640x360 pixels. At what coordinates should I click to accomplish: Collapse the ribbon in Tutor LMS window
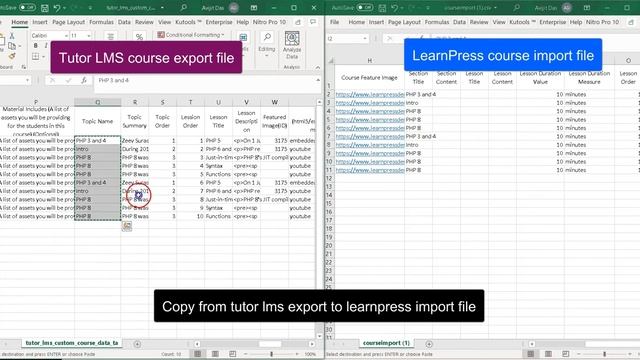[318, 67]
